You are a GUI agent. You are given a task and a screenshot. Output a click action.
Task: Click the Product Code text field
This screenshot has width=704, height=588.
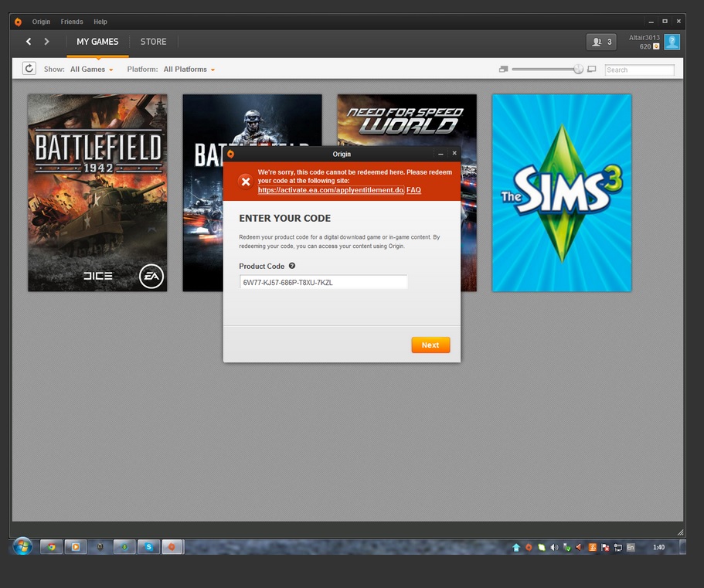[x=323, y=282]
